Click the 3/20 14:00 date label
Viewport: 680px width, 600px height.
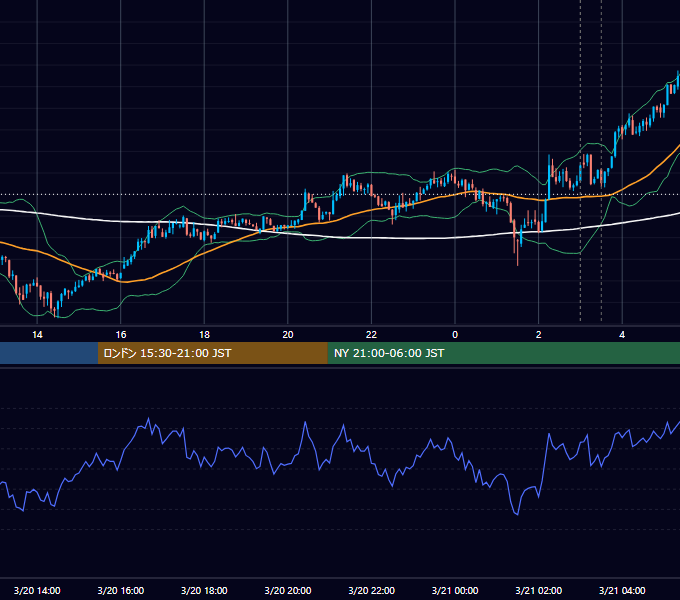37,590
